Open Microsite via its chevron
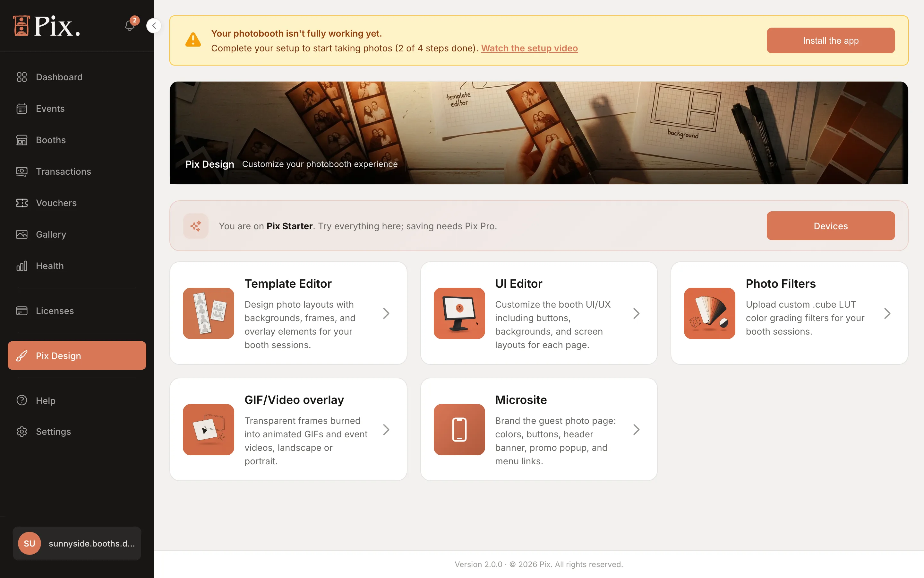Screen dimensions: 924x578 click(x=637, y=430)
